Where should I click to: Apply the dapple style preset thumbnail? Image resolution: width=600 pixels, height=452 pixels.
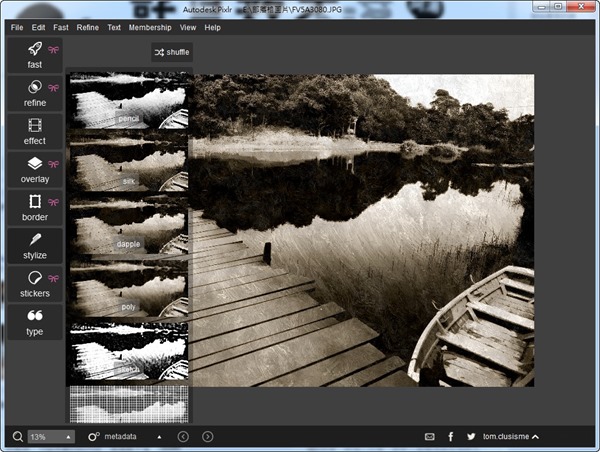(128, 227)
